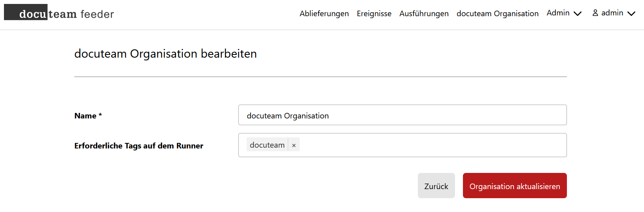Click label 'Erforderliche Tags auf dem Runner'
The image size is (644, 212).
[139, 146]
